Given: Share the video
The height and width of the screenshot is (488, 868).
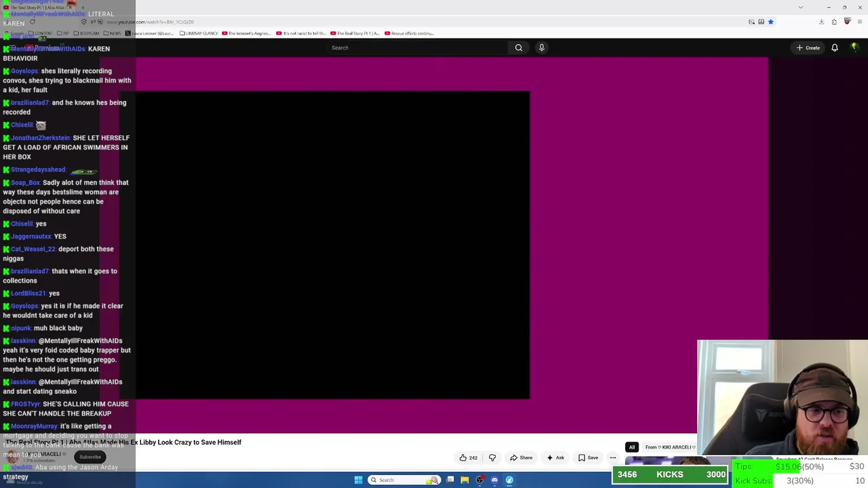Looking at the screenshot, I should [x=521, y=457].
